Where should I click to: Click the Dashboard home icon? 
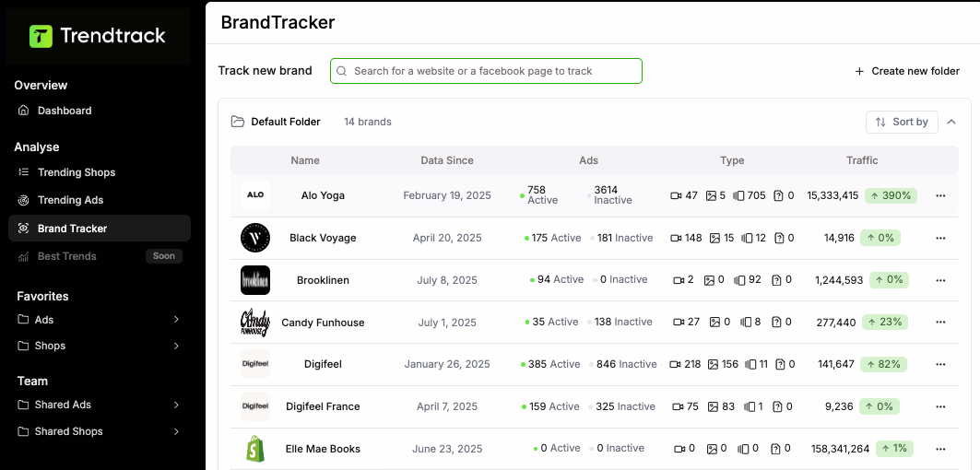(24, 111)
